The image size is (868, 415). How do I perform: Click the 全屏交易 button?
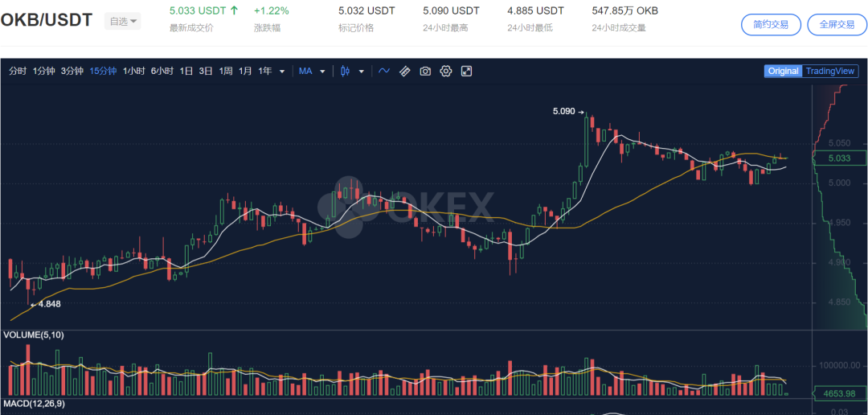837,24
